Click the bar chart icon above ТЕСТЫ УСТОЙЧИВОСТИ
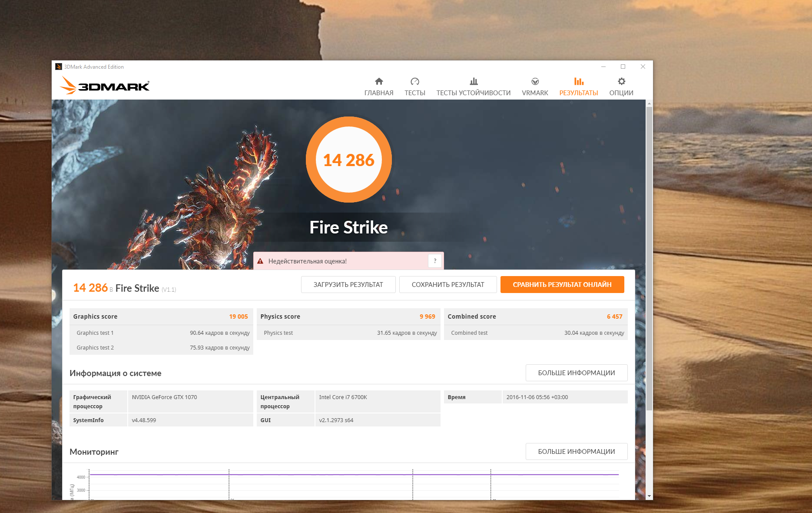812x513 pixels. [474, 81]
